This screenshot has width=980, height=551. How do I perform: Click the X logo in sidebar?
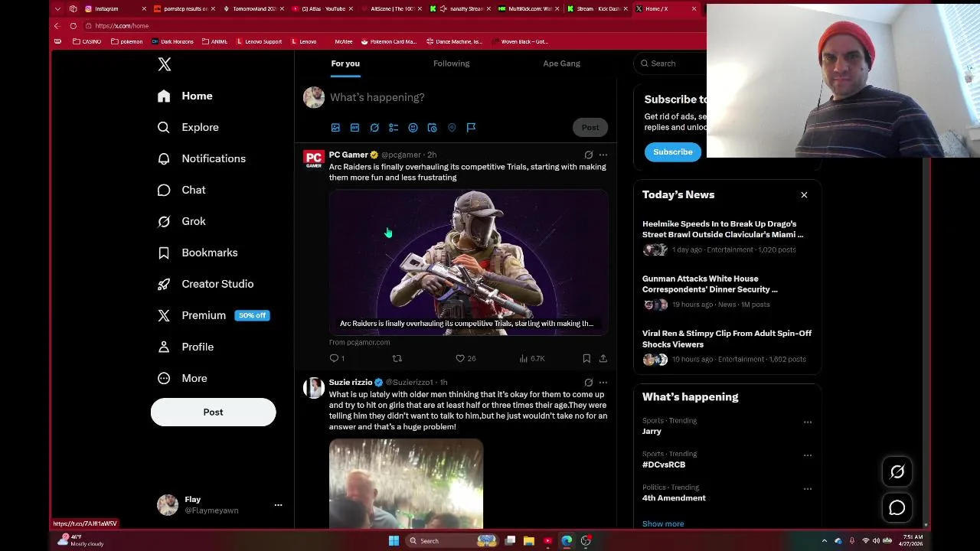(165, 64)
